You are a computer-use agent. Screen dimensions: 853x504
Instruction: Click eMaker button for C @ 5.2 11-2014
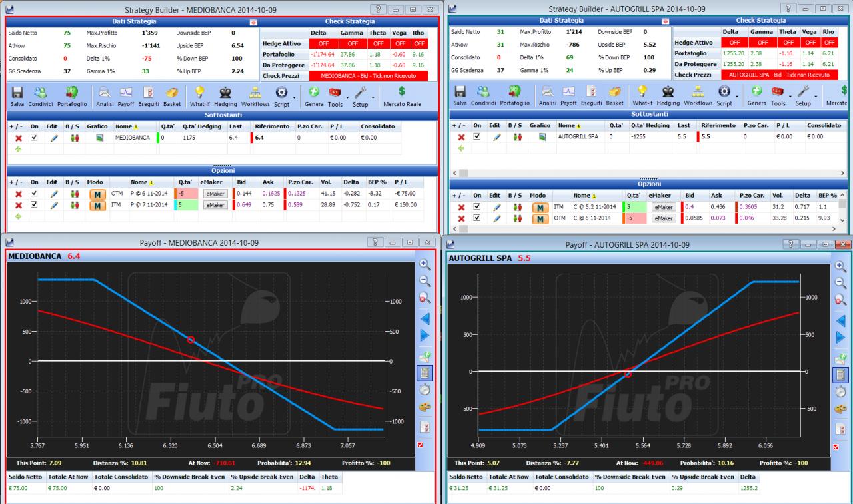click(664, 207)
